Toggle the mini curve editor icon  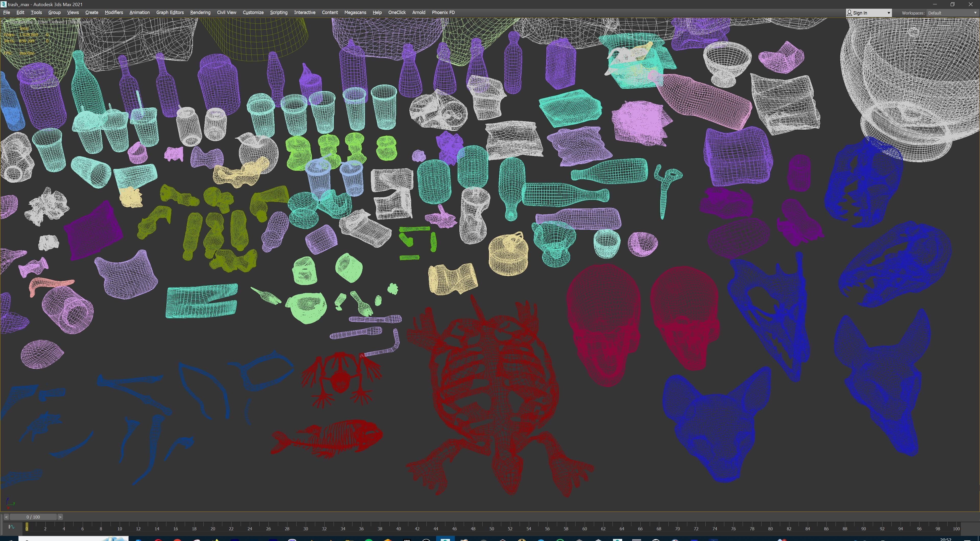click(x=11, y=527)
